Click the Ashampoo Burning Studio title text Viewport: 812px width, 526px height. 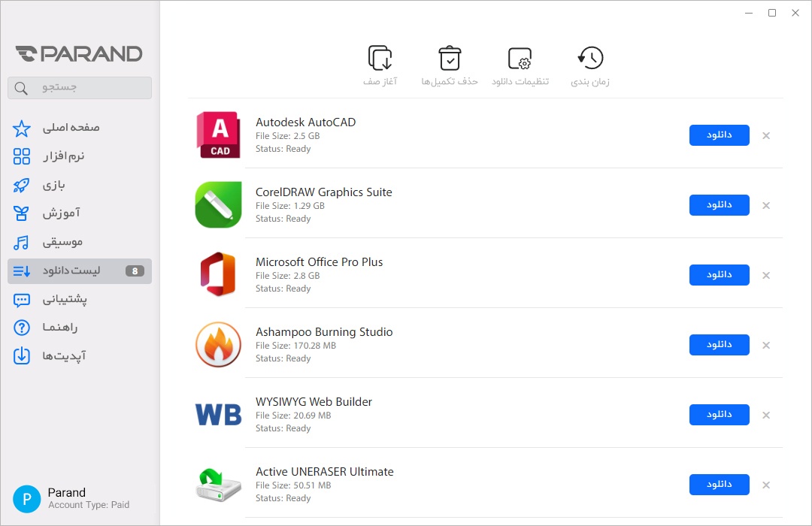pos(324,332)
